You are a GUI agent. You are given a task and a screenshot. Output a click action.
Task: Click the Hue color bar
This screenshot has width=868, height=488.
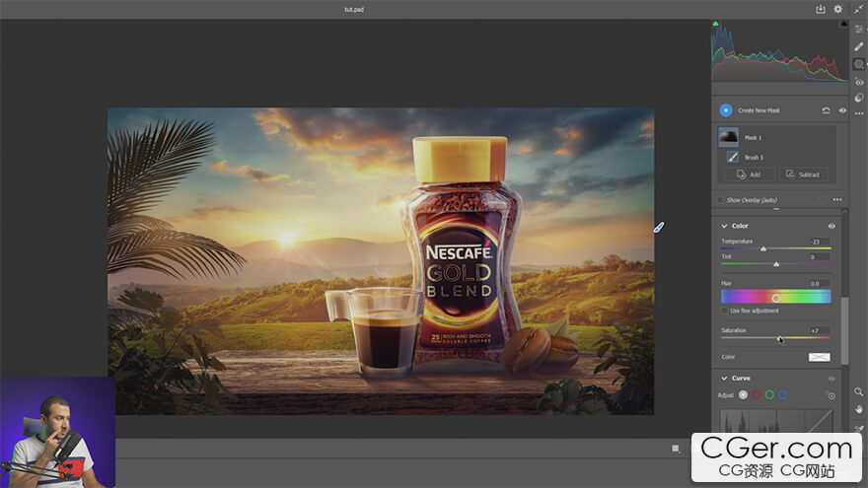(775, 297)
